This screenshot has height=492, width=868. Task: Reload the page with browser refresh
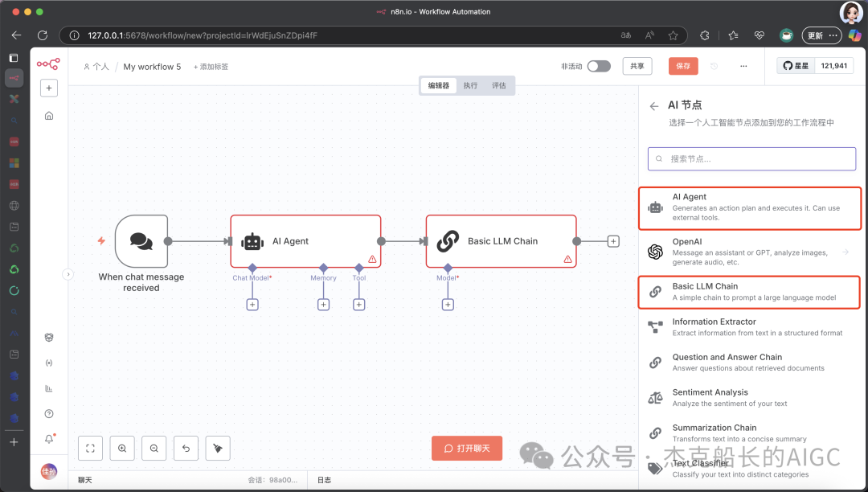43,35
